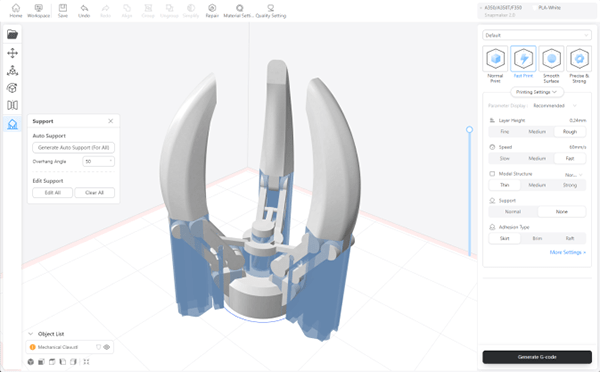
Task: Select the Mirror tool in sidebar
Action: point(12,105)
